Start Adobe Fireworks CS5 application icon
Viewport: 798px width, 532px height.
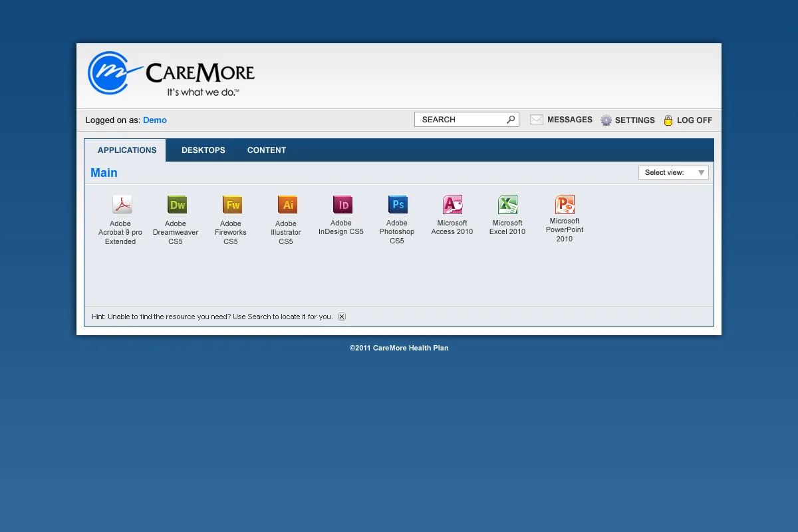[x=232, y=204]
